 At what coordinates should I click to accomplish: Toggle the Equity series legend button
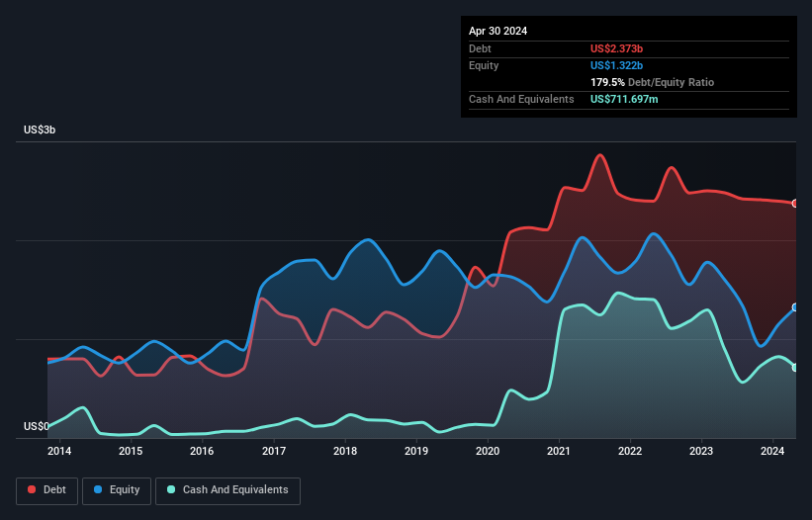pos(117,490)
